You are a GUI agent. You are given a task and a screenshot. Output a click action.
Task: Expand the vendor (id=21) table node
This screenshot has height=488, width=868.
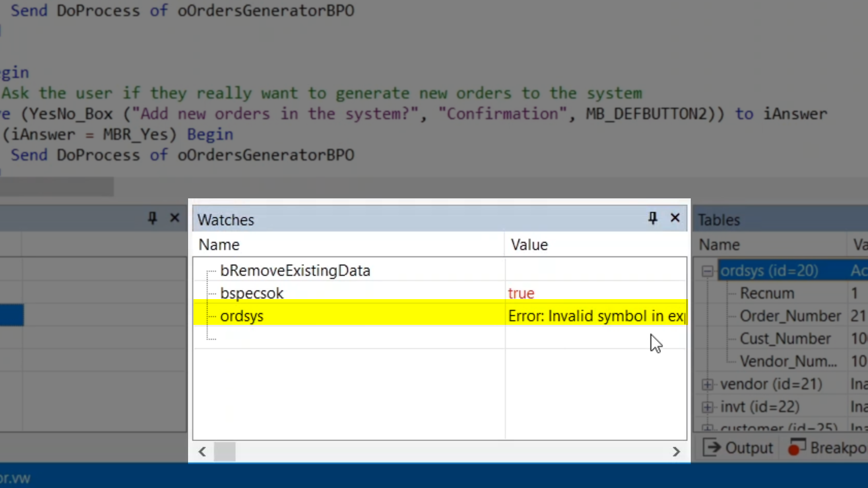(707, 385)
